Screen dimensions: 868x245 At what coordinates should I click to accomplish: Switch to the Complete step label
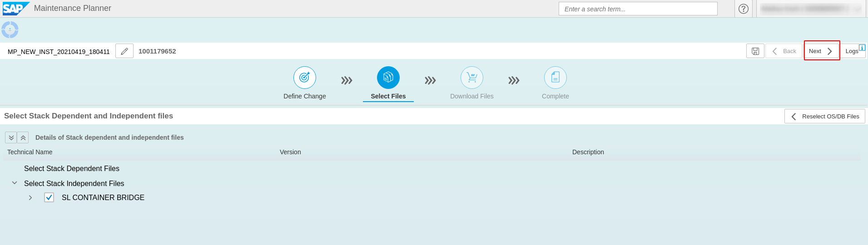[x=556, y=96]
